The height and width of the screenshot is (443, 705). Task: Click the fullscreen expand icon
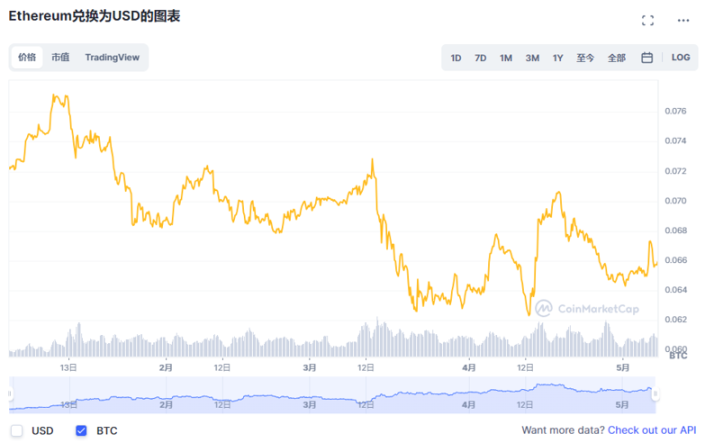[x=647, y=20]
